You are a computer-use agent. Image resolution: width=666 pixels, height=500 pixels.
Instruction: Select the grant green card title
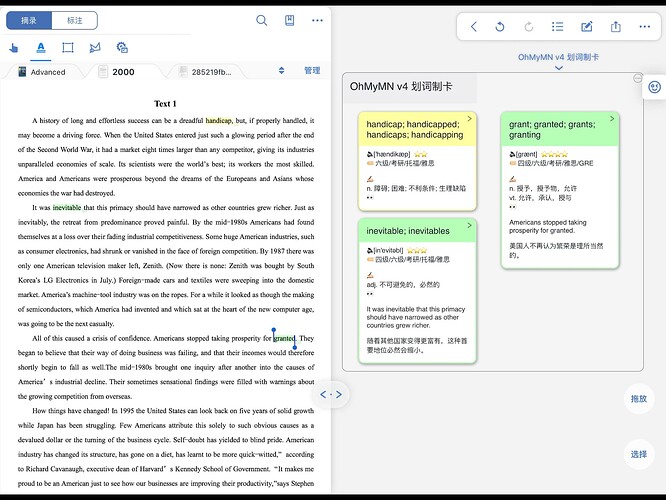[x=552, y=129]
